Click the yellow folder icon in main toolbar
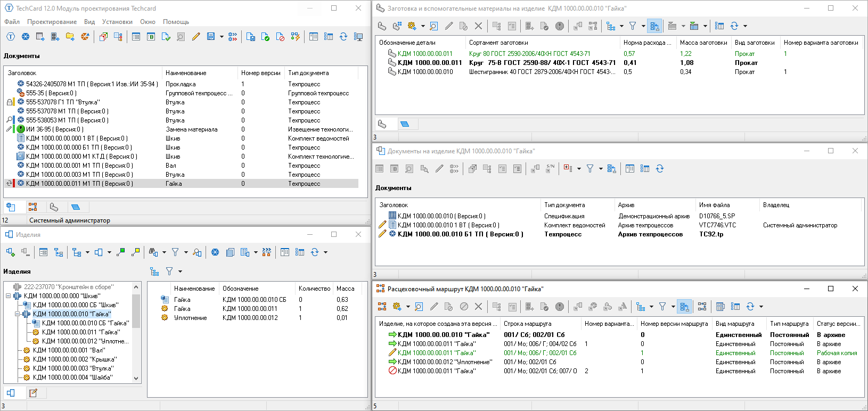868x411 pixels. pos(70,37)
